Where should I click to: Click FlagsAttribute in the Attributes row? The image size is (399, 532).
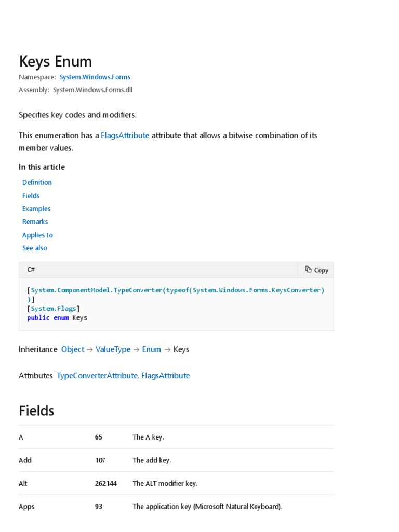coord(165,375)
